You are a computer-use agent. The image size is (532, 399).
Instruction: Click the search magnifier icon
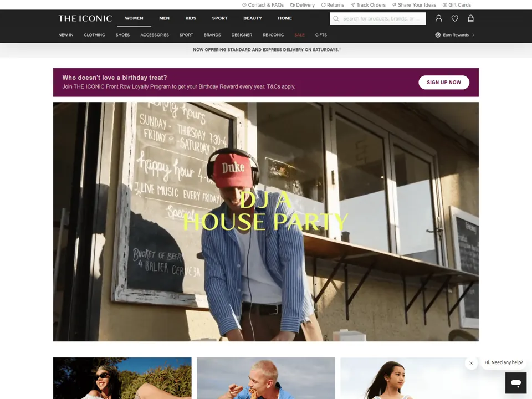pos(336,19)
